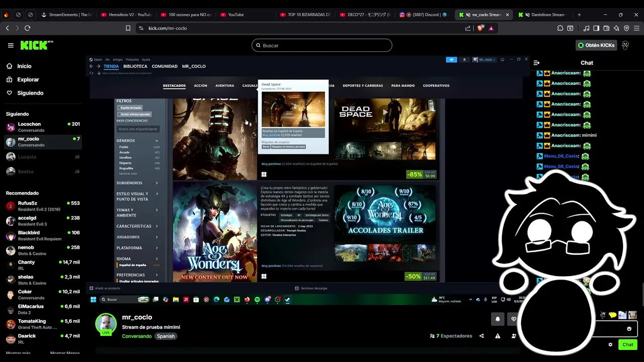Click the green Chat send button
Image resolution: width=644 pixels, height=362 pixels.
pyautogui.click(x=628, y=344)
